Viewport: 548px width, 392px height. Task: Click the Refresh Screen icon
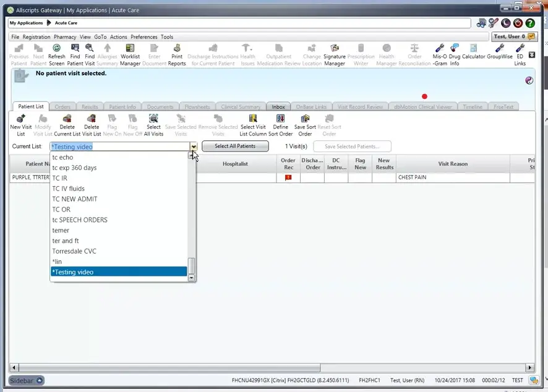(x=56, y=53)
